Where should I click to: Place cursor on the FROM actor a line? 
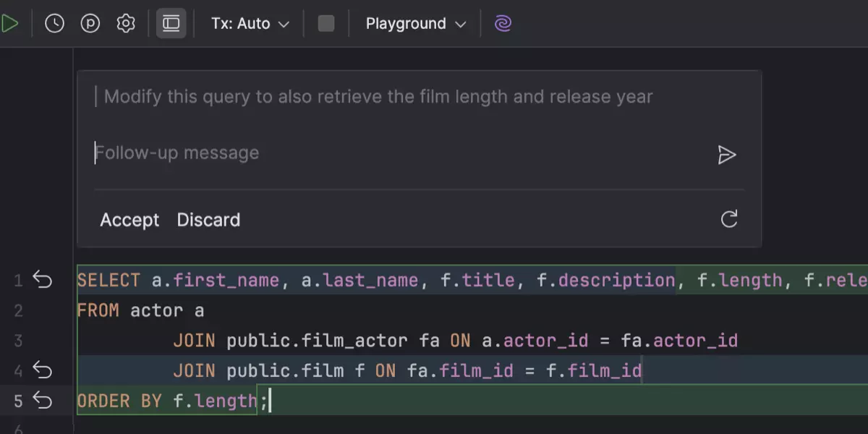(140, 311)
